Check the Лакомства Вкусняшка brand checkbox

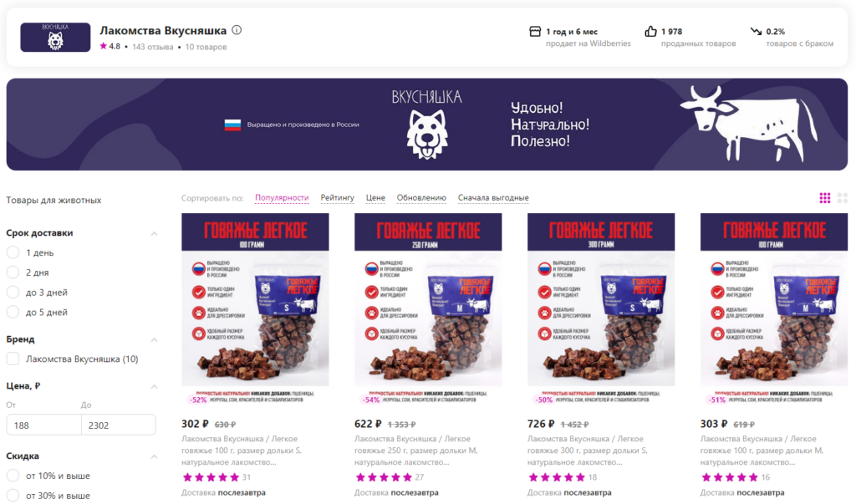coord(13,359)
